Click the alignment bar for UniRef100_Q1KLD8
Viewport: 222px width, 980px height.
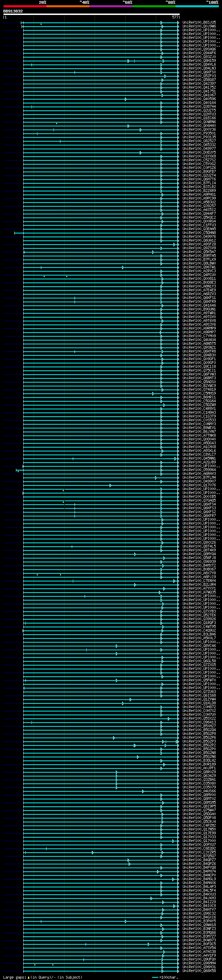tap(101, 703)
